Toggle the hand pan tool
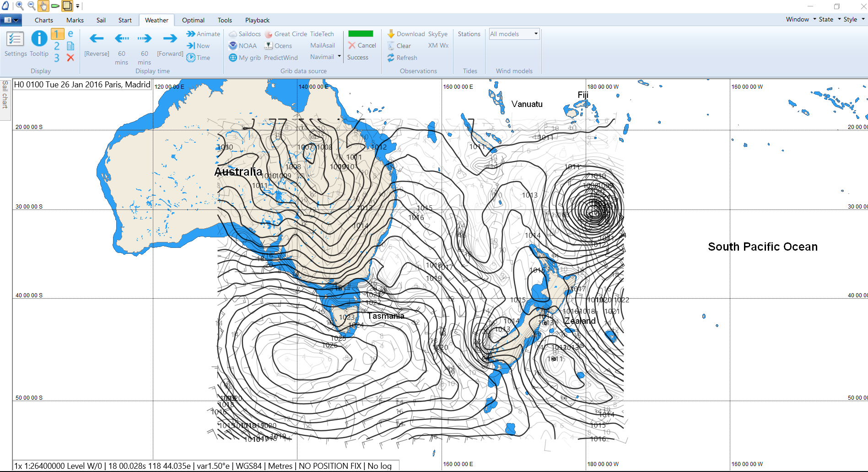This screenshot has height=472, width=868. (43, 6)
